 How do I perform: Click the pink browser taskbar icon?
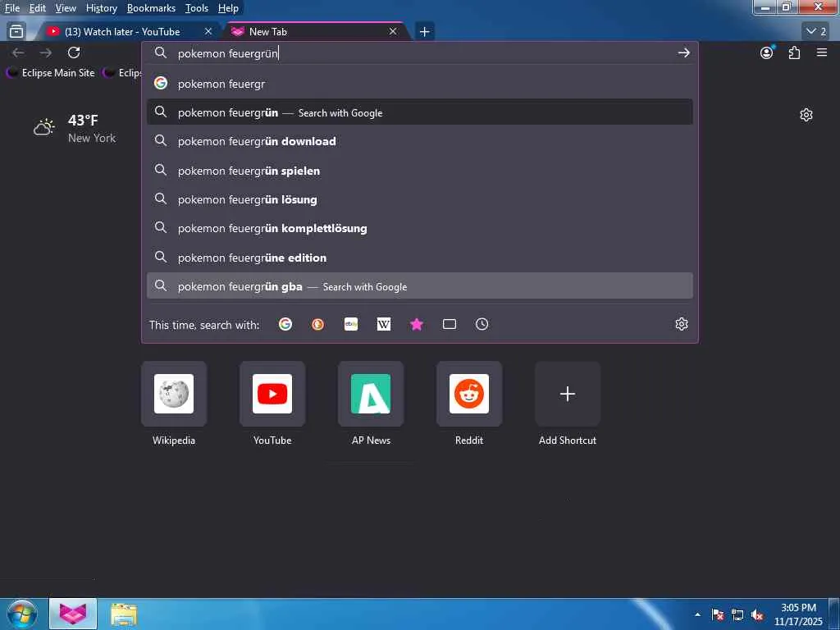(x=73, y=614)
